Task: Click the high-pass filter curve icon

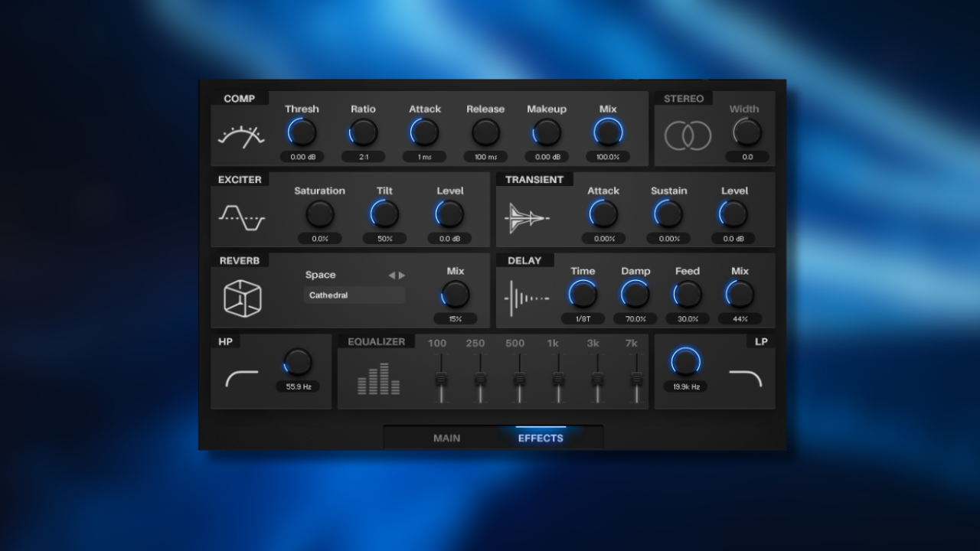Action: point(241,378)
